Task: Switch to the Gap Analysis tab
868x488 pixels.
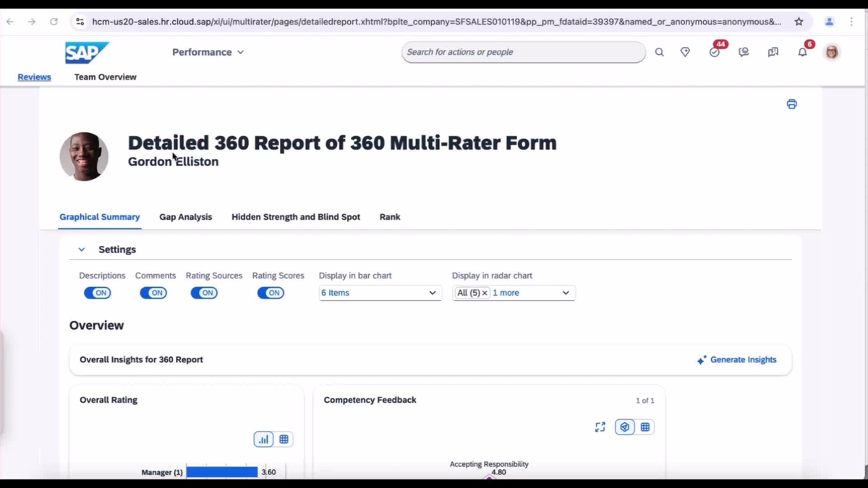Action: click(185, 216)
